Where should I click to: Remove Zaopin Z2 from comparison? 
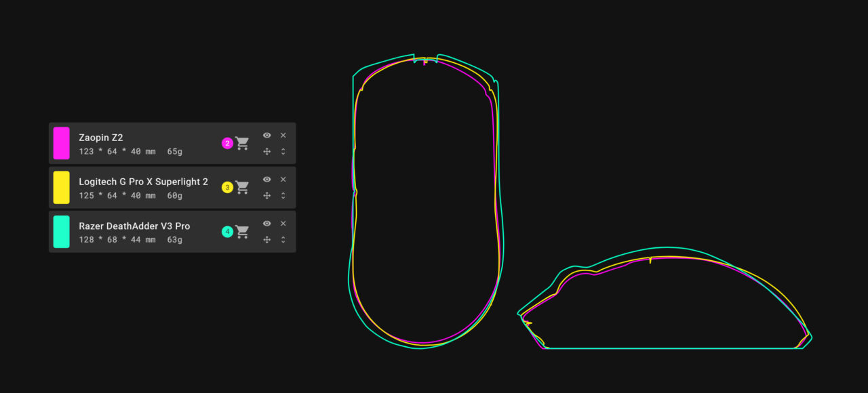[283, 136]
